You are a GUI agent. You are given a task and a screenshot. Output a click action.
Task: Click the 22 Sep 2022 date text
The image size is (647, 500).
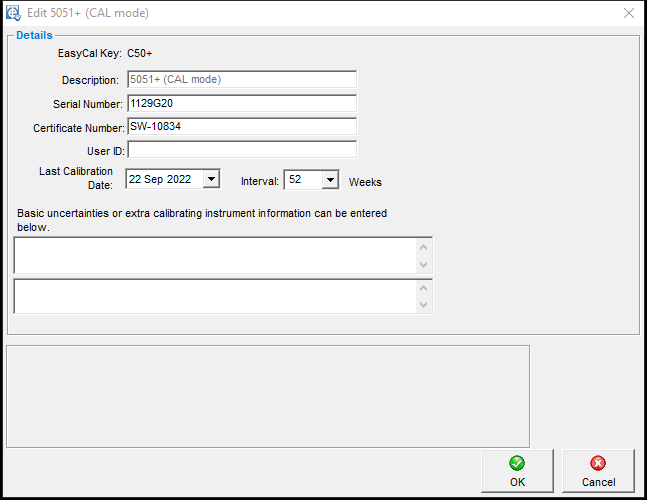pyautogui.click(x=162, y=180)
